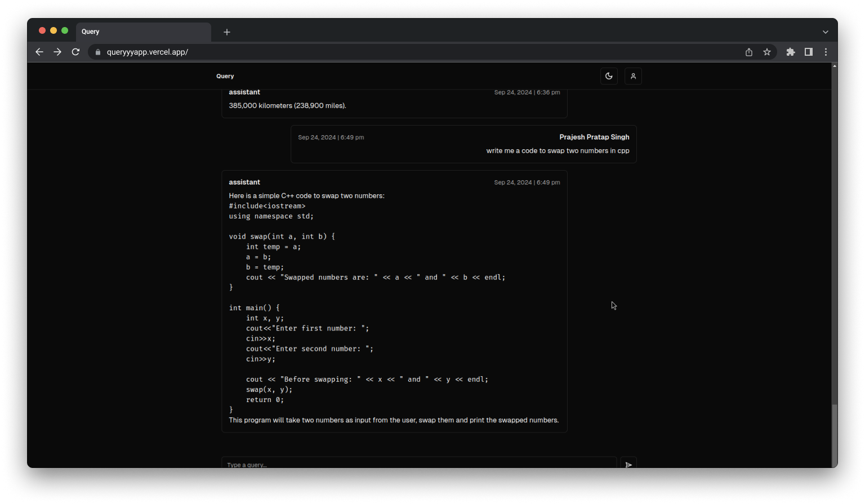
Task: Expand the tab search chevron
Action: coord(826,32)
